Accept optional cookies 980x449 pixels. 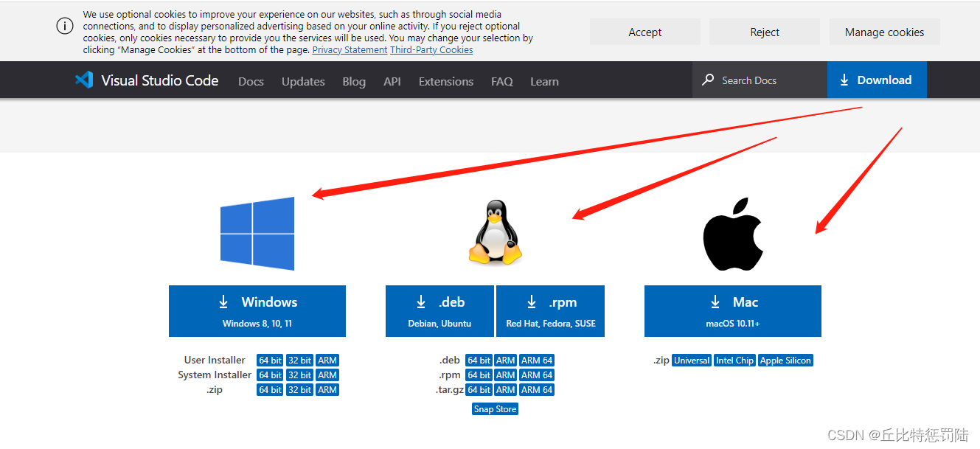click(644, 32)
